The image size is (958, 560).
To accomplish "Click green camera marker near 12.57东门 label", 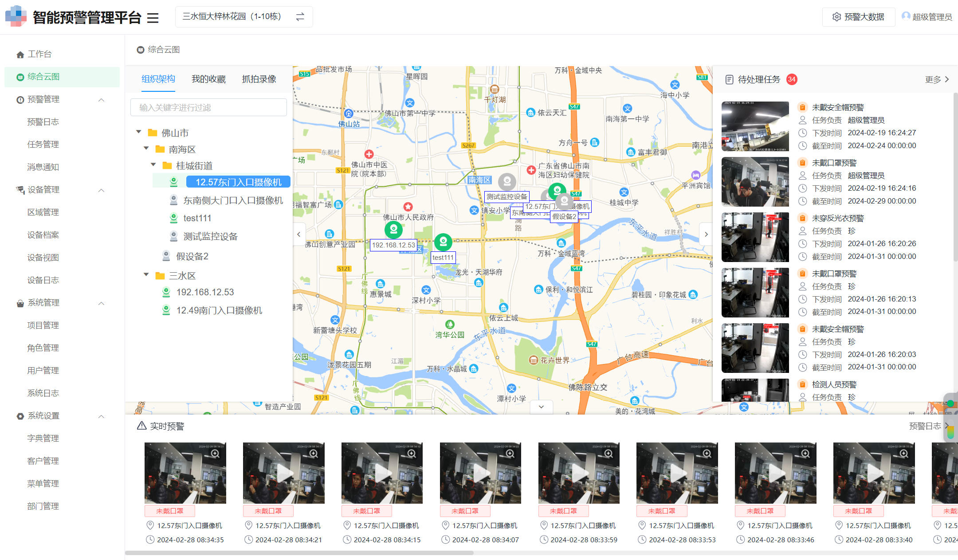I will point(557,191).
